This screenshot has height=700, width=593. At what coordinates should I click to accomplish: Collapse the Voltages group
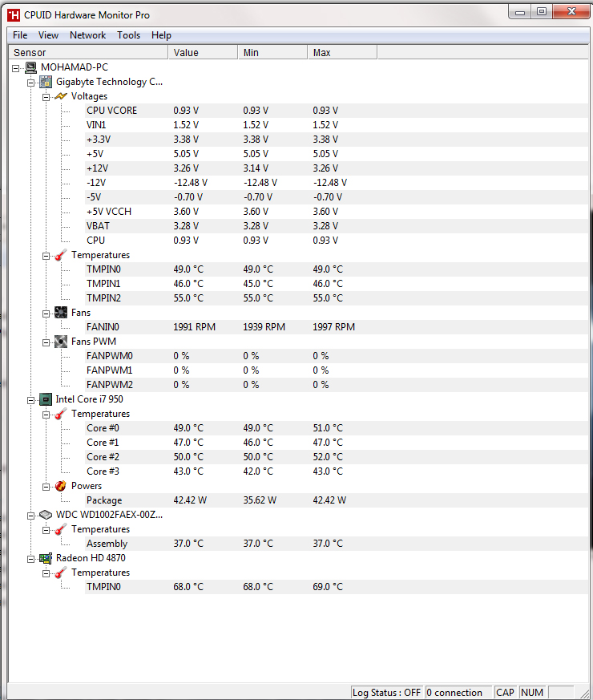click(46, 97)
